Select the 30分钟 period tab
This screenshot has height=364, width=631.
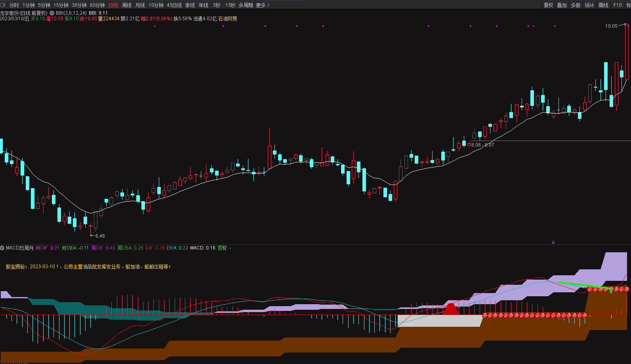79,5
